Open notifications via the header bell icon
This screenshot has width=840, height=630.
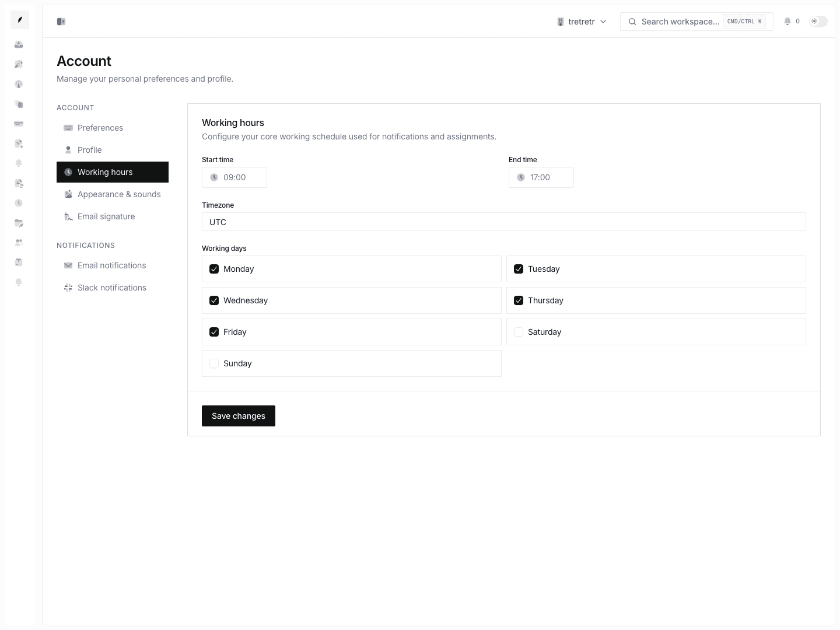(x=787, y=22)
